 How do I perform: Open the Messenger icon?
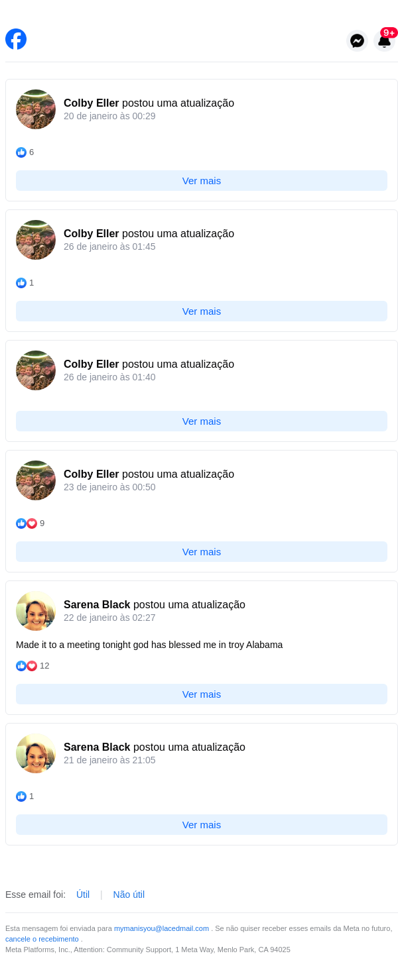pyautogui.click(x=357, y=40)
